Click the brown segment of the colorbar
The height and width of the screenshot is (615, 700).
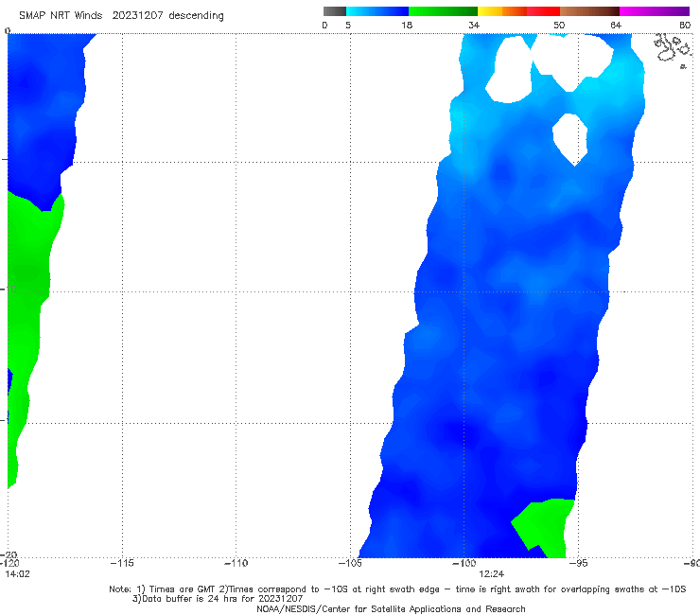(589, 11)
